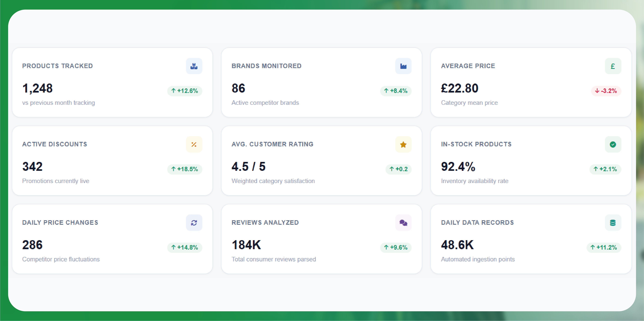Open the Reviews Analyzed card title
644x321 pixels.
click(x=265, y=223)
